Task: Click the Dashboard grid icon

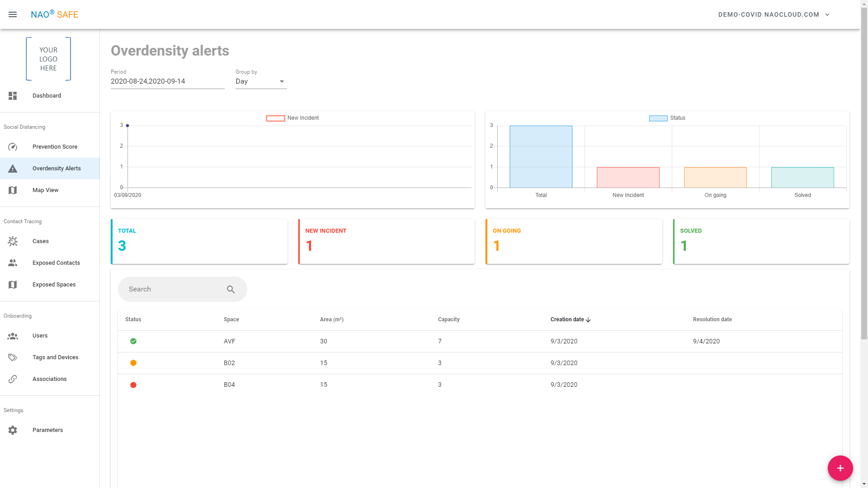Action: click(x=13, y=96)
